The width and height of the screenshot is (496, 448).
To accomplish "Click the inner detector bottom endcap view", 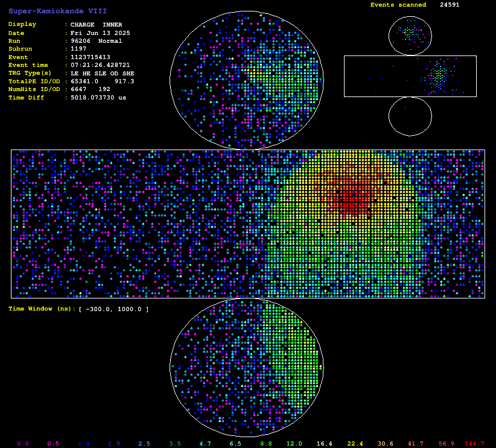I will coord(246,367).
